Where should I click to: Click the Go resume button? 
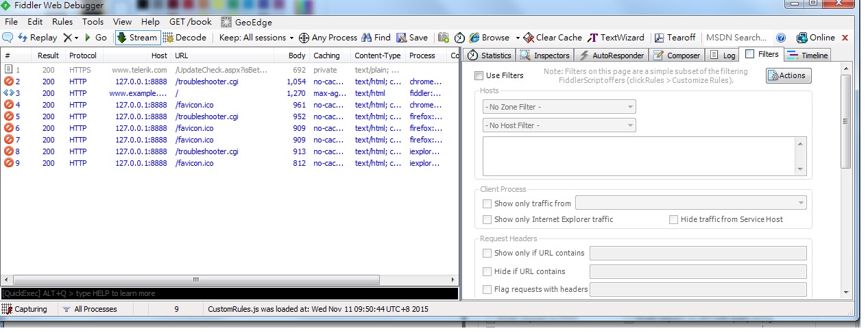96,38
